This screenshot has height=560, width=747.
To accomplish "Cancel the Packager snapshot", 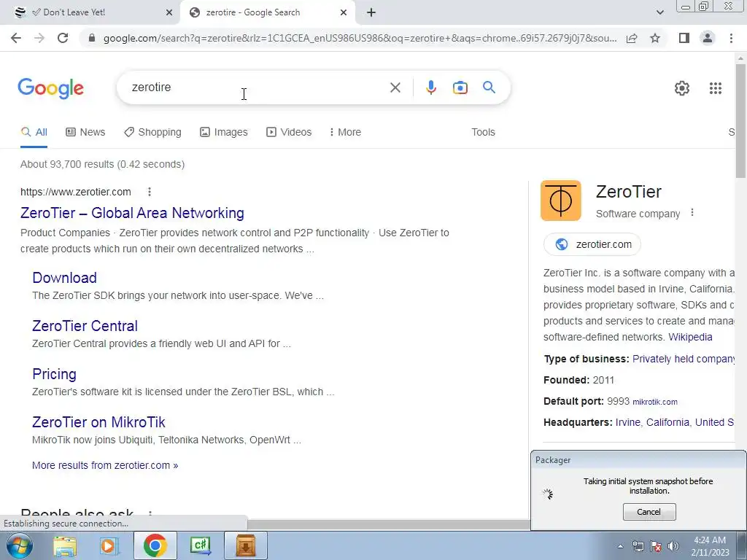I will tap(649, 512).
